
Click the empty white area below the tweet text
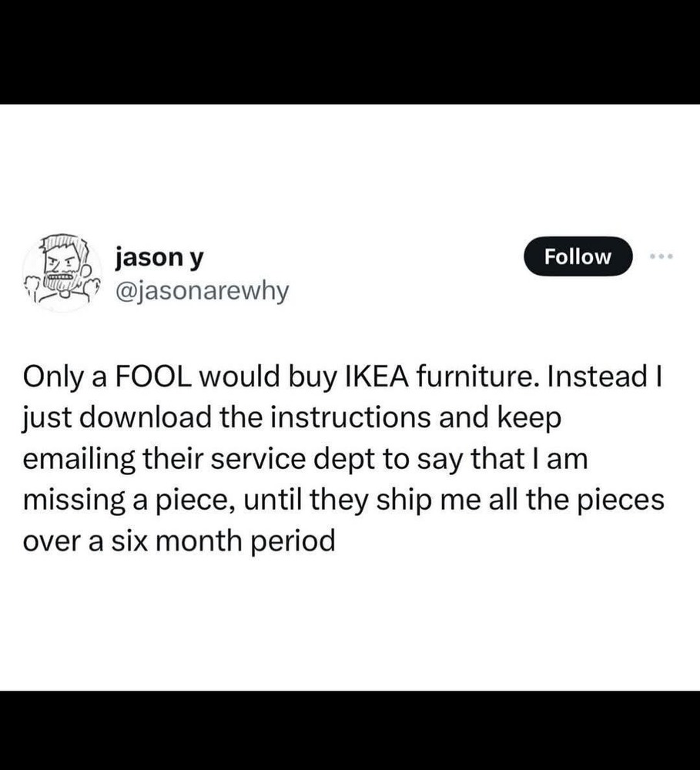(350, 624)
